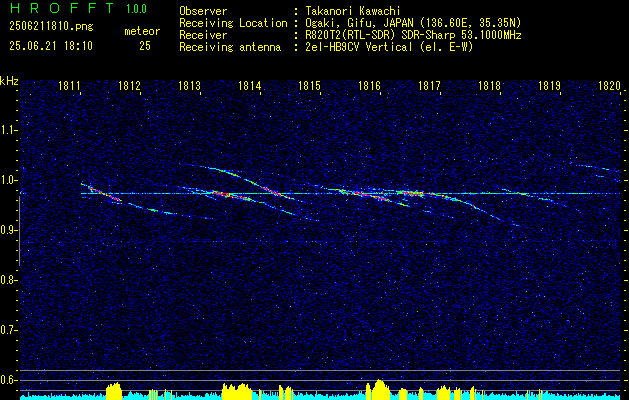This screenshot has height=400, width=629.
Task: Select location Ogaki, Gifu, JAPAN text
Action: [x=413, y=23]
